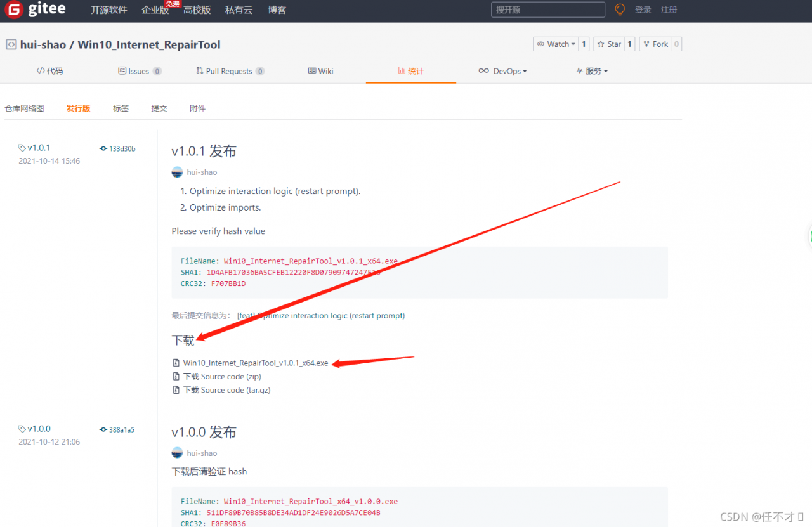Viewport: 812px width, 527px height.
Task: Click the Star count 1
Action: point(629,44)
